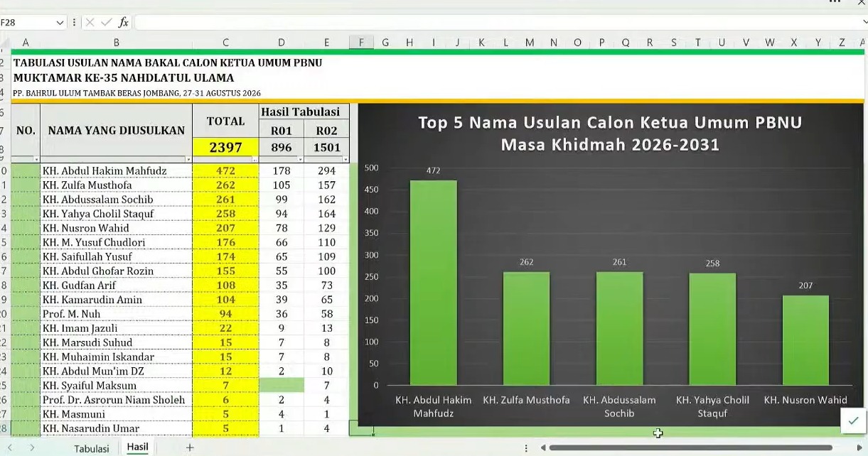Click the green checkmark button at chart corner
Image resolution: width=868 pixels, height=456 pixels.
tap(853, 420)
